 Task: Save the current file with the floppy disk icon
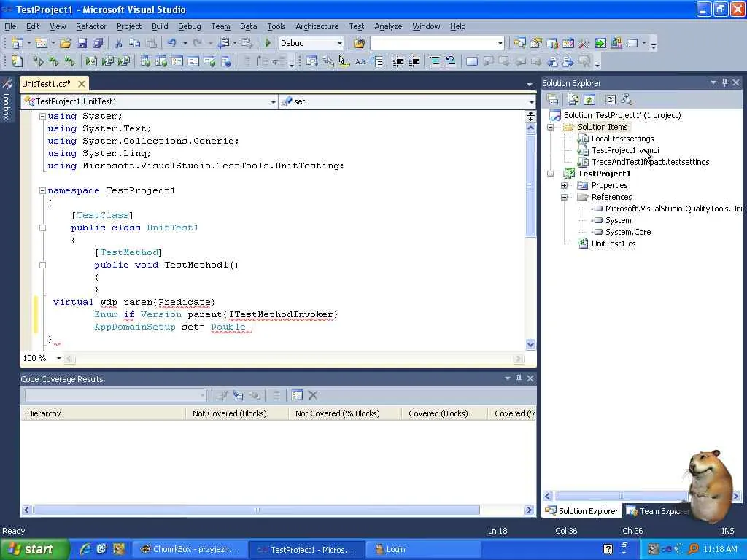tap(82, 43)
